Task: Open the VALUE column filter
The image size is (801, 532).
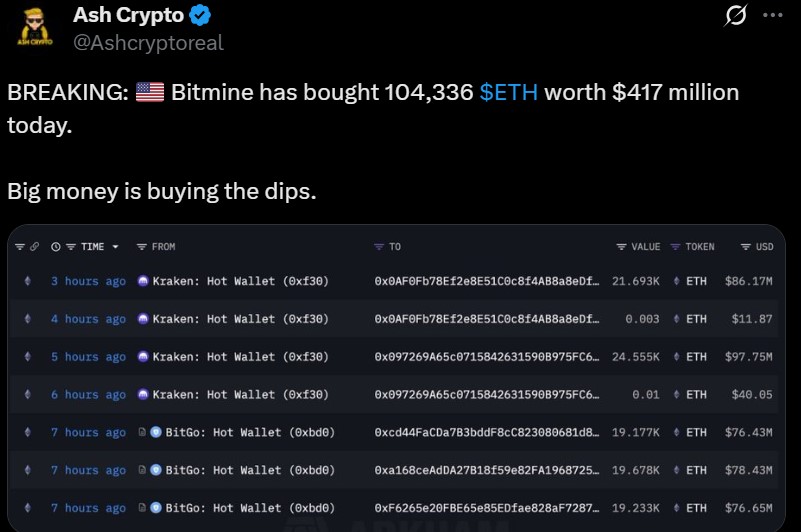Action: [622, 247]
